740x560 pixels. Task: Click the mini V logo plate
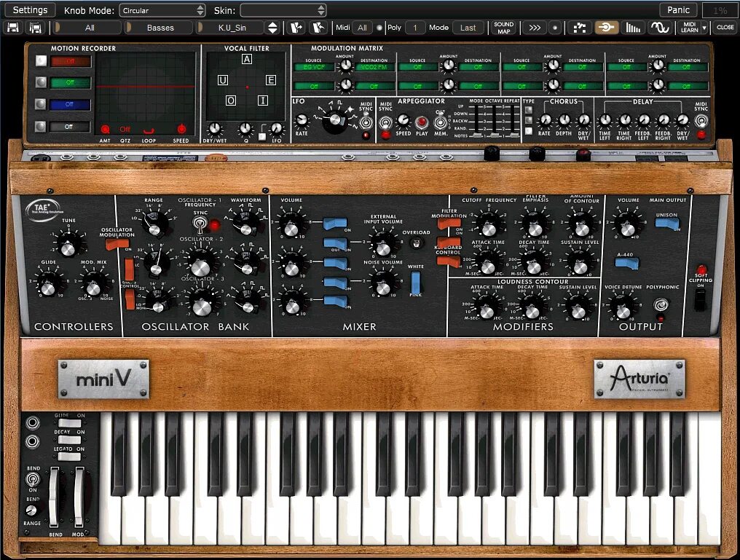[103, 379]
